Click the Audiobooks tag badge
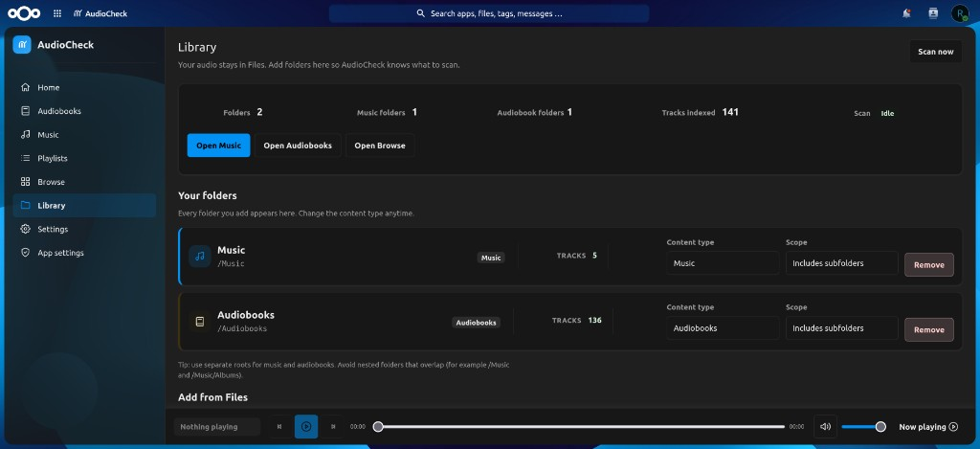Viewport: 980px width, 449px height. pyautogui.click(x=477, y=323)
